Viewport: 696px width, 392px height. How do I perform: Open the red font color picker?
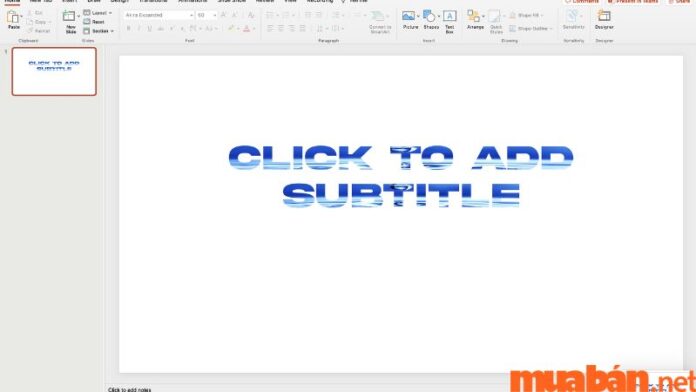pyautogui.click(x=247, y=28)
